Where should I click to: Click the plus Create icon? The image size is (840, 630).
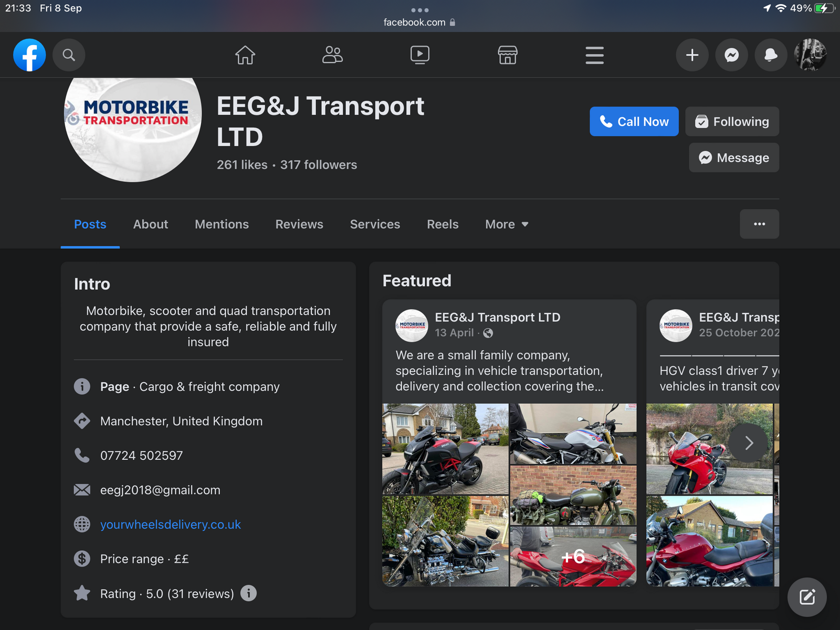(692, 55)
